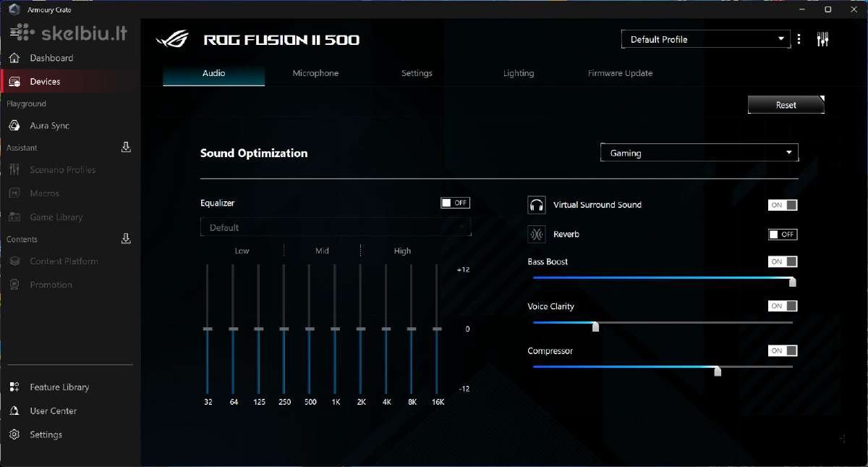Click the 250 Hz equalizer band slider
Screen dimensions: 868x467
[284, 329]
